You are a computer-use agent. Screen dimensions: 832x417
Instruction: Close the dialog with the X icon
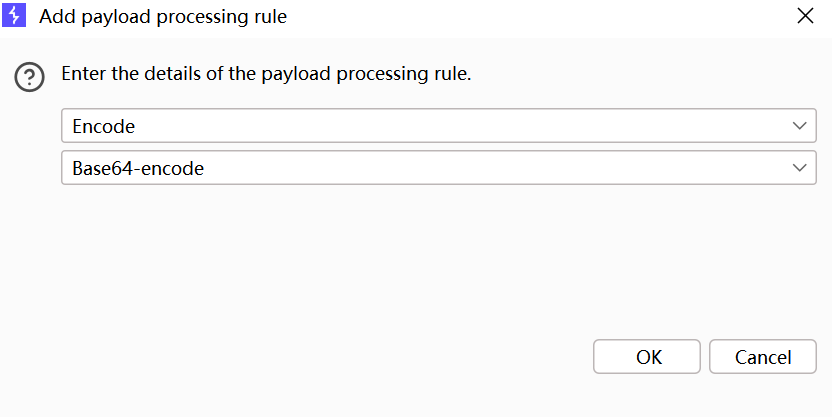pos(805,16)
